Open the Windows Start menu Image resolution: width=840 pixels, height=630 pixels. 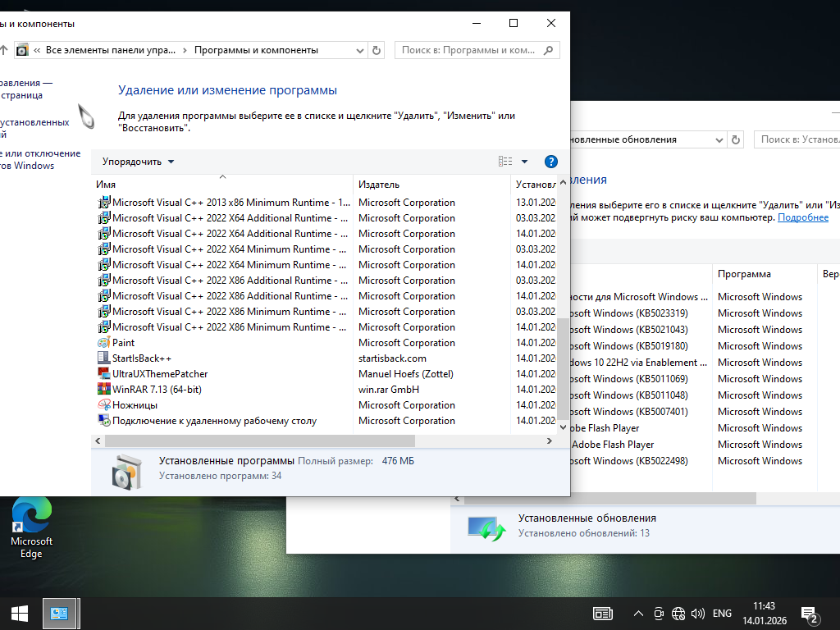[x=20, y=613]
